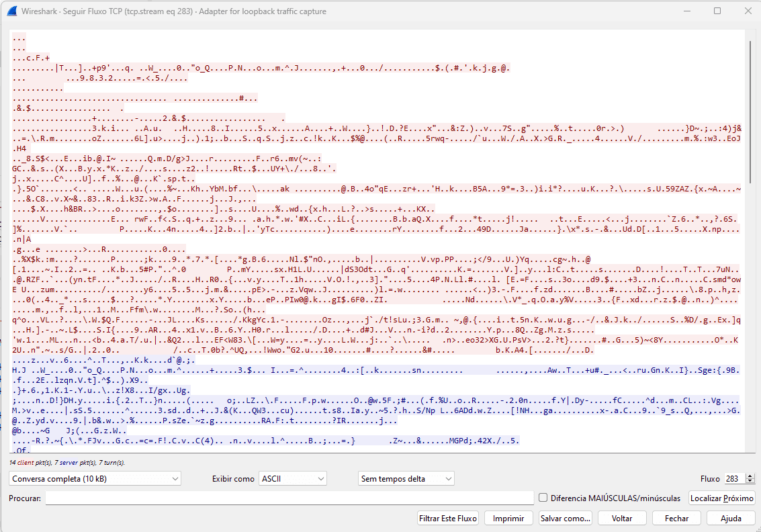The height and width of the screenshot is (532, 761).
Task: Click the blue server line starting '@b....~G'
Action: tap(69, 431)
